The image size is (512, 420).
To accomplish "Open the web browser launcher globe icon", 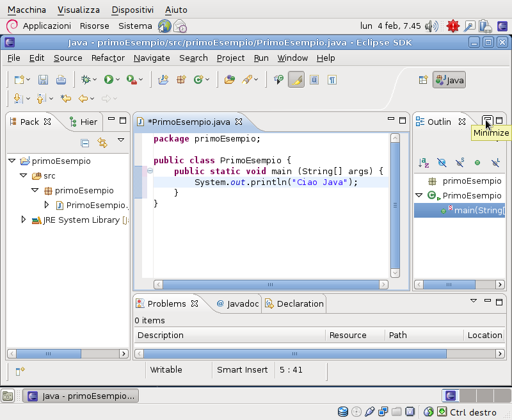I will coord(164,26).
